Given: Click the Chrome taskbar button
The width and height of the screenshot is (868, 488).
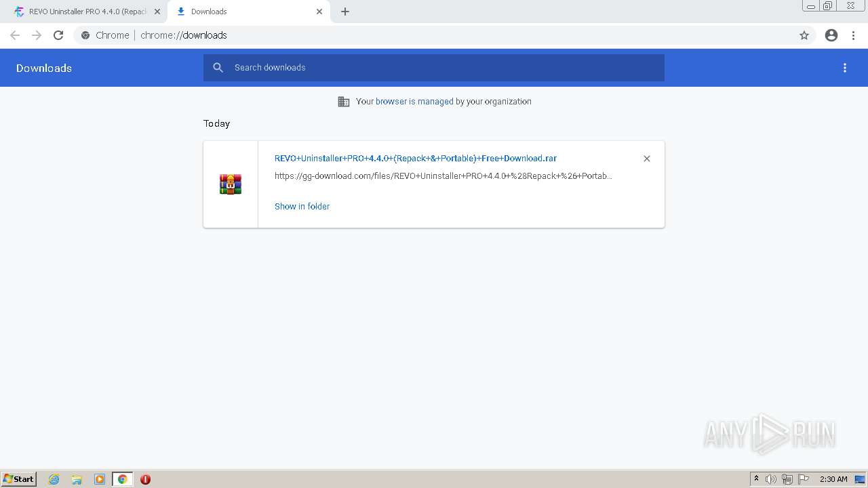Looking at the screenshot, I should click(x=122, y=479).
